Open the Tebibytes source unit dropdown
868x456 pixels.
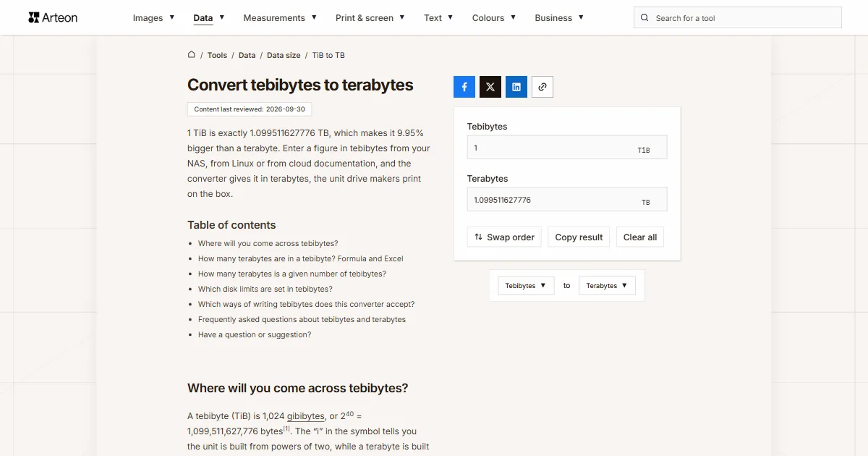coord(526,286)
